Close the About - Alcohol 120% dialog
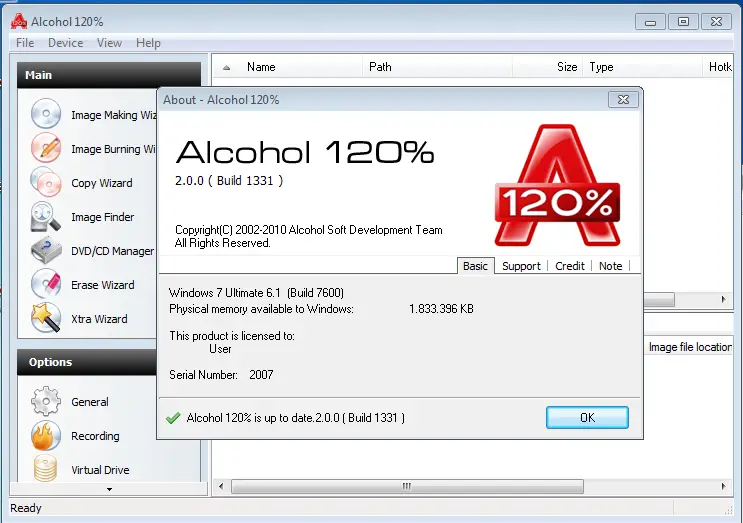Viewport: 743px width, 523px height. pos(623,99)
